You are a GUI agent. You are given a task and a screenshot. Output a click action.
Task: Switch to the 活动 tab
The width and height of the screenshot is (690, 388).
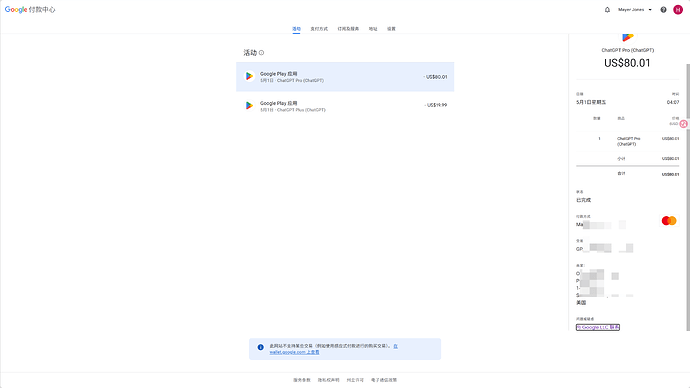tap(297, 29)
